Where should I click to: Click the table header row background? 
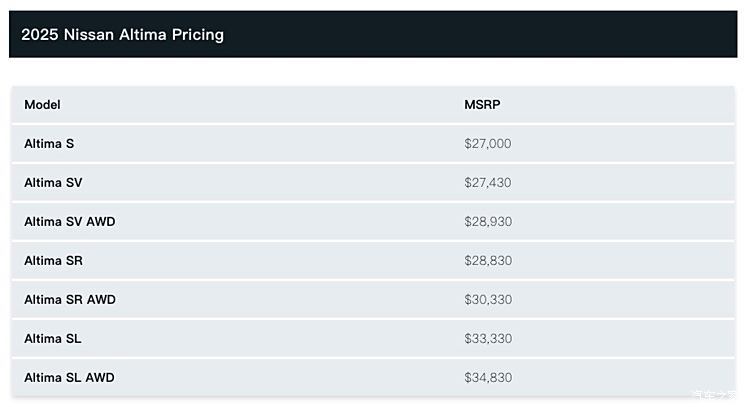click(x=373, y=105)
